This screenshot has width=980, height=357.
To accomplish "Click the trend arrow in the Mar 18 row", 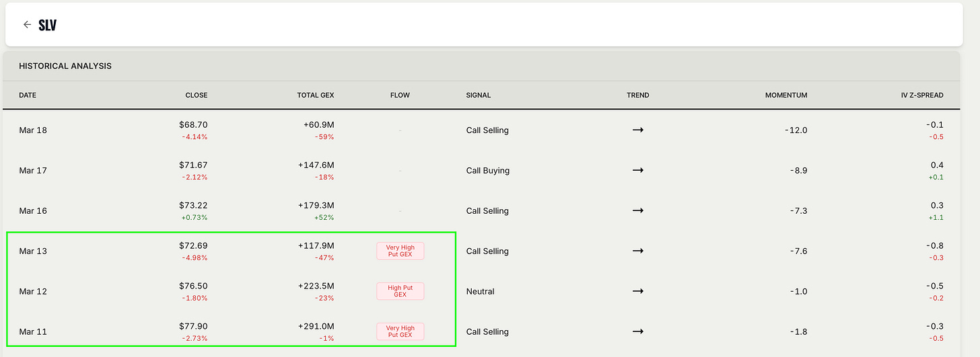I will click(x=638, y=130).
